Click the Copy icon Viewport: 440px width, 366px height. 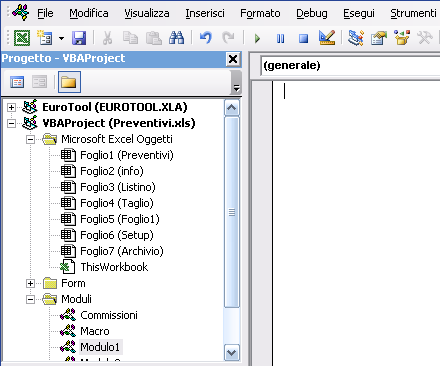(x=130, y=38)
